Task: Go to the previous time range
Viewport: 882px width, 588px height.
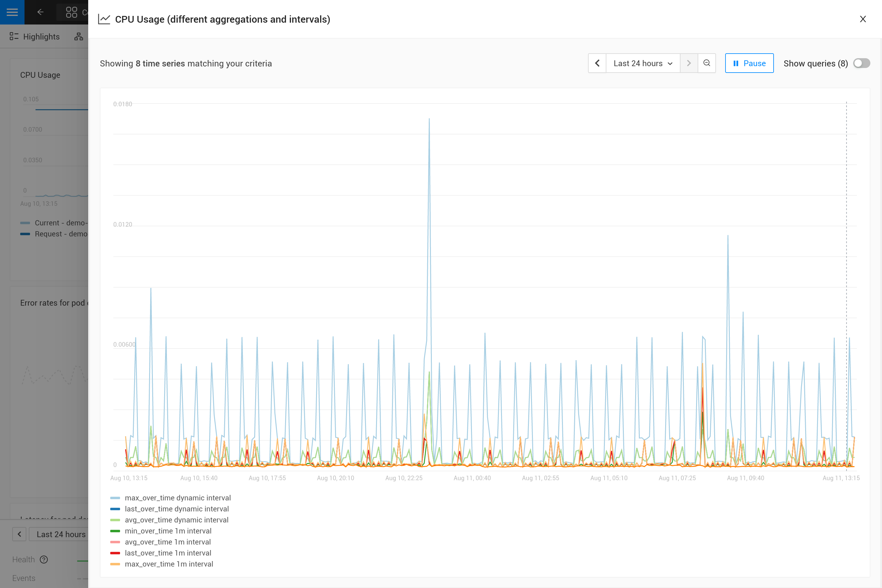Action: 597,63
